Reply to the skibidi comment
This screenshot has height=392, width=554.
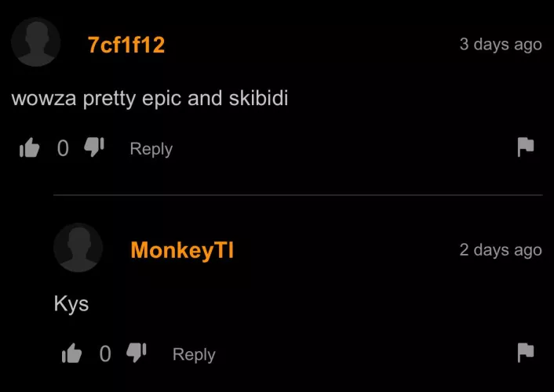[151, 149]
